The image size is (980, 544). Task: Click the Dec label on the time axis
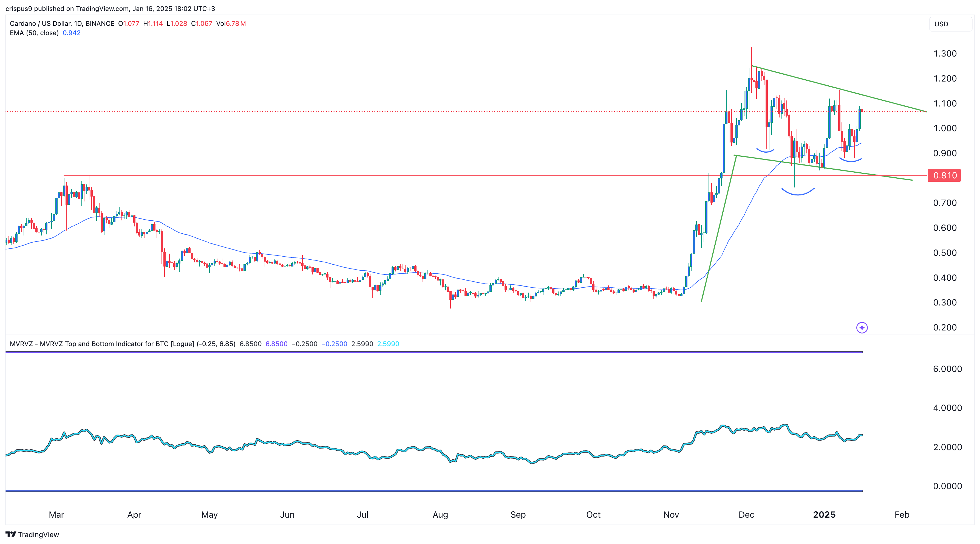click(x=746, y=515)
